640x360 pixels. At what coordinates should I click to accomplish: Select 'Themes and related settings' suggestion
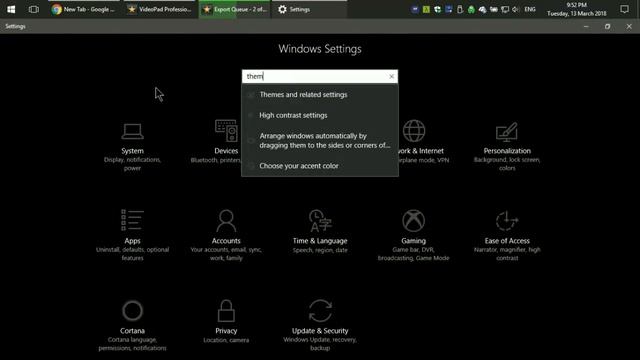click(x=320, y=95)
